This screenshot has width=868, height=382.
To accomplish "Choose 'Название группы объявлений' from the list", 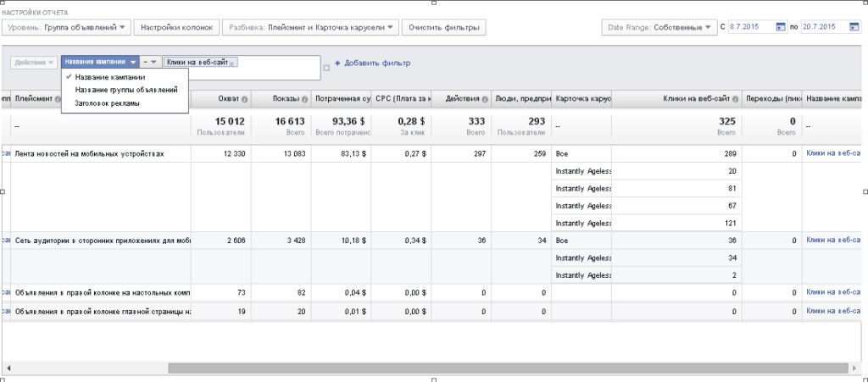I will [x=125, y=90].
